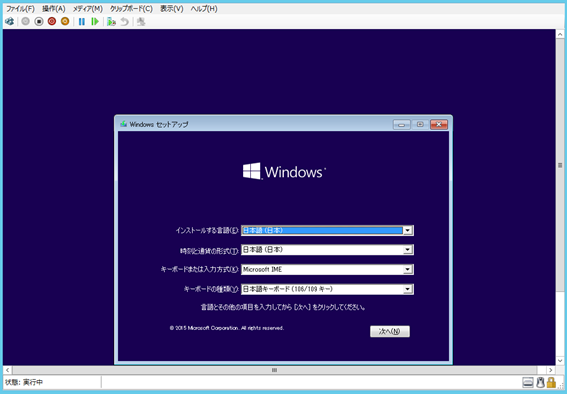This screenshot has width=567, height=394.
Task: Click the Microsoft Corporation copyright text
Action: tap(227, 328)
